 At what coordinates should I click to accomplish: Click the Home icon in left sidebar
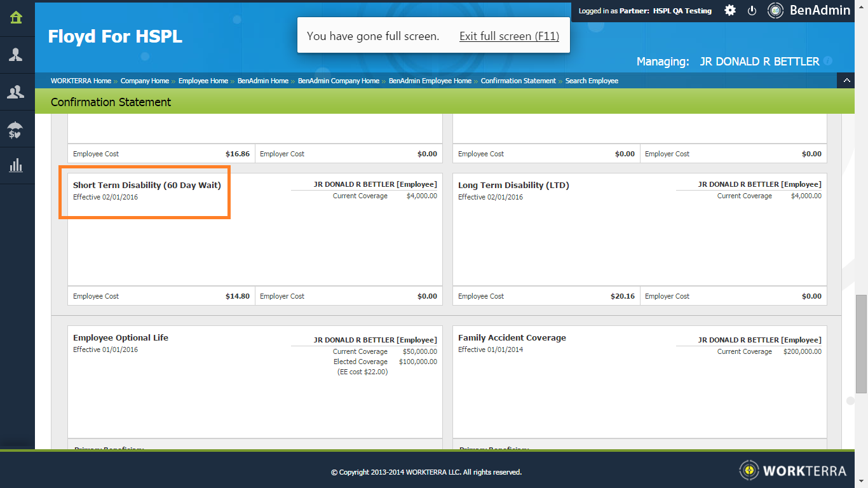pyautogui.click(x=17, y=18)
